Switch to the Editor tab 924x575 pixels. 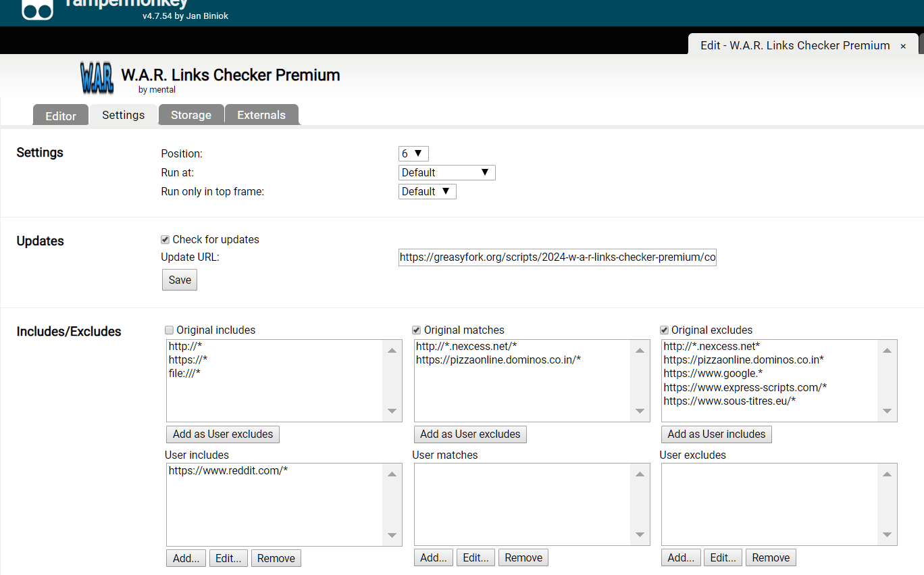coord(61,116)
